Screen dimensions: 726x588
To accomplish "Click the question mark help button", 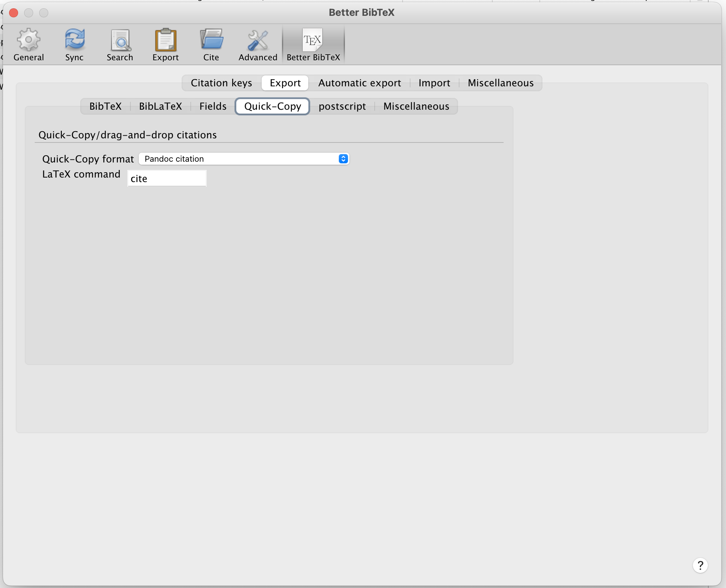I will pyautogui.click(x=700, y=565).
